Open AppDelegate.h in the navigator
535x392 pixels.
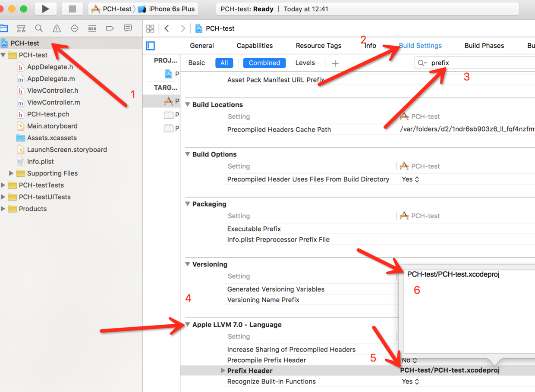(x=50, y=67)
